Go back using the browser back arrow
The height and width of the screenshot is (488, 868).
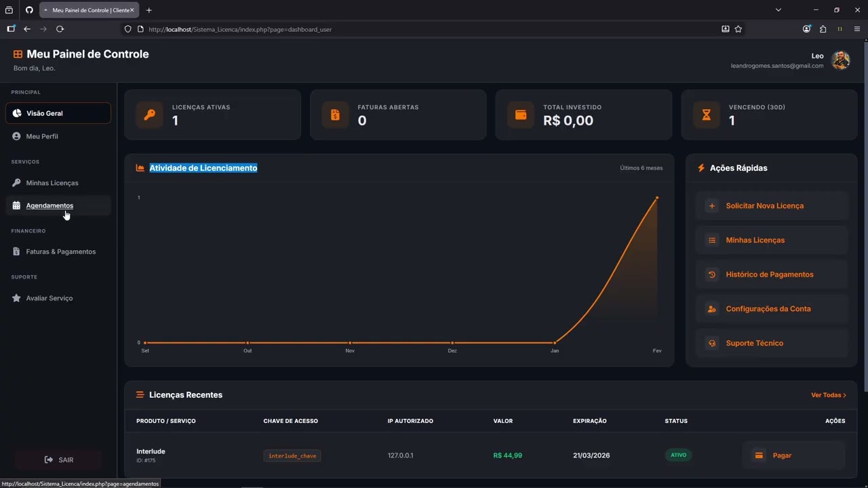click(x=27, y=29)
